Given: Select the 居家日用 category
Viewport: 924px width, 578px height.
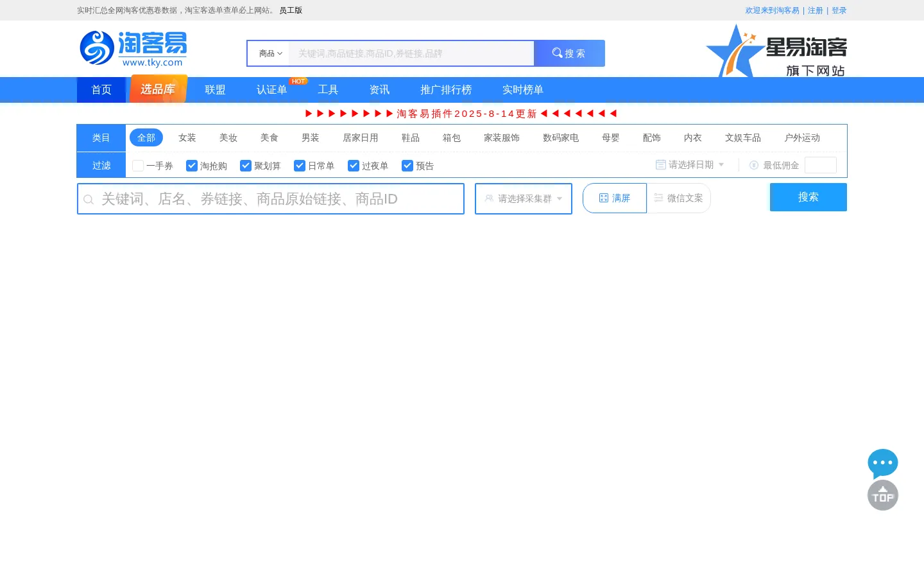Looking at the screenshot, I should coord(361,137).
